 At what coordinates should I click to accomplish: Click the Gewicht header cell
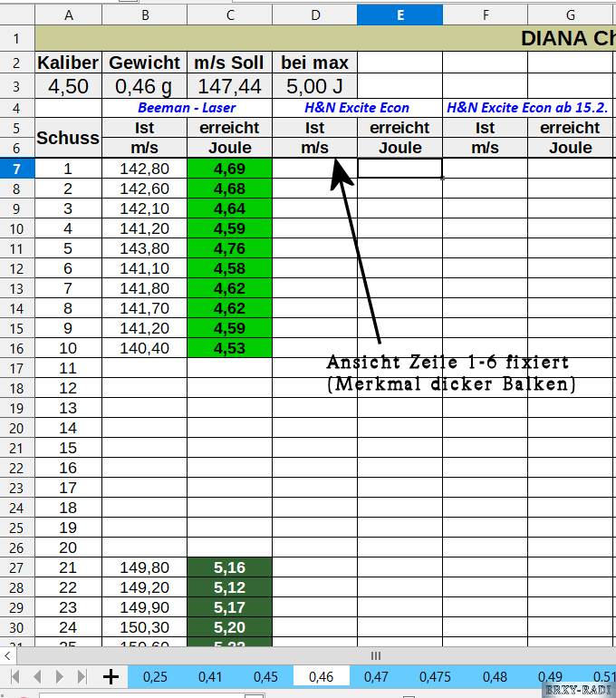pyautogui.click(x=145, y=63)
